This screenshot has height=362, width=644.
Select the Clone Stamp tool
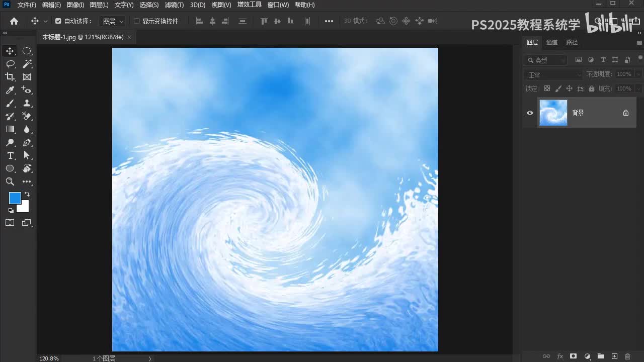click(x=27, y=103)
